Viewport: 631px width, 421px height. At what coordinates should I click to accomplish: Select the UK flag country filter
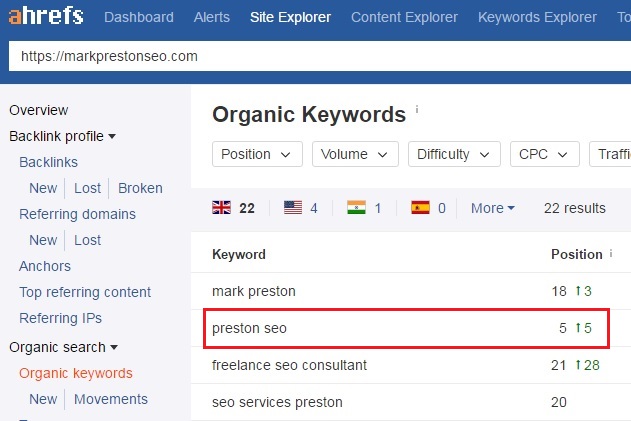(x=234, y=208)
